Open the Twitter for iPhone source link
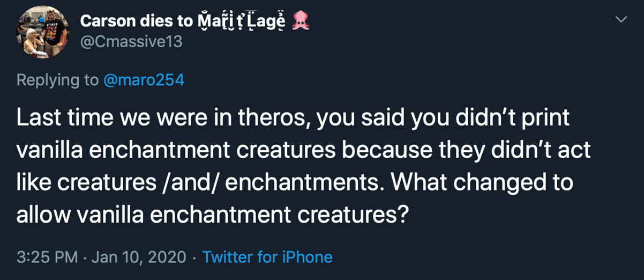The width and height of the screenshot is (644, 280). click(x=267, y=257)
